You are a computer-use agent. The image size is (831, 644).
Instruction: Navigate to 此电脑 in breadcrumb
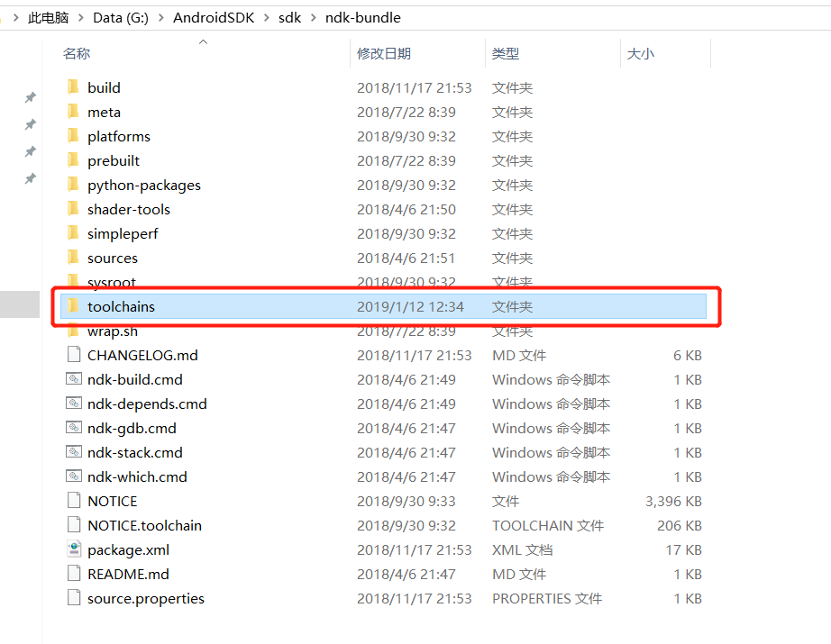click(50, 16)
